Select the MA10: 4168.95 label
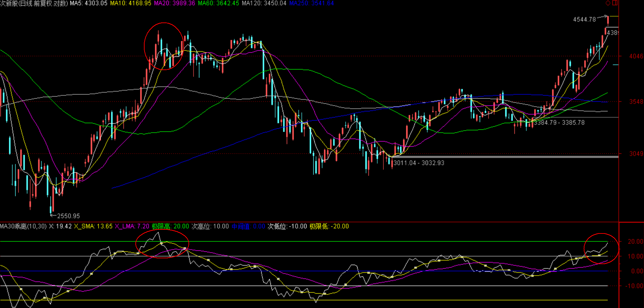This screenshot has height=308, width=644. click(x=131, y=3)
